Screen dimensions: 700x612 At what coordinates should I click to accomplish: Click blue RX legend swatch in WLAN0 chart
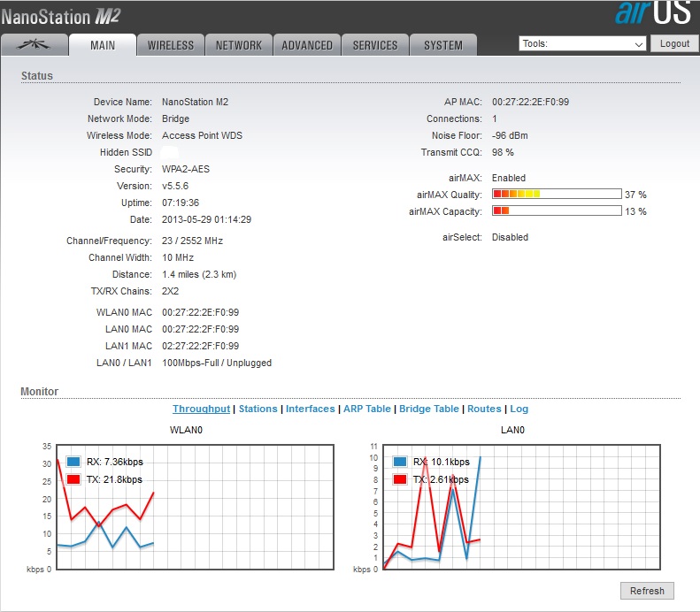click(74, 462)
